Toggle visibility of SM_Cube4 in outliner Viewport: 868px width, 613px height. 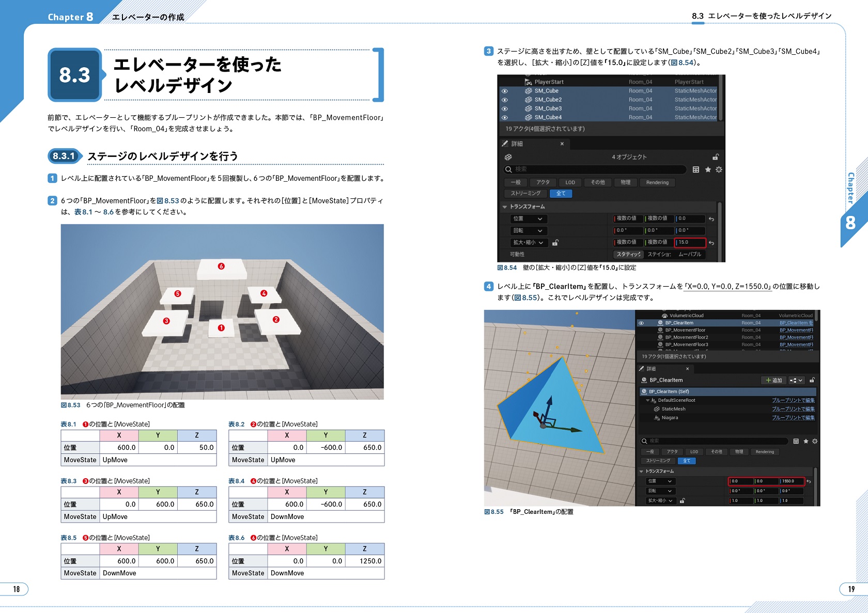tap(505, 118)
